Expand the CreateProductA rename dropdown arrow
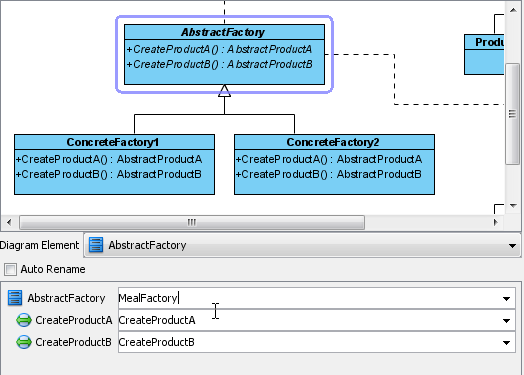This screenshot has width=524, height=375. [x=507, y=320]
